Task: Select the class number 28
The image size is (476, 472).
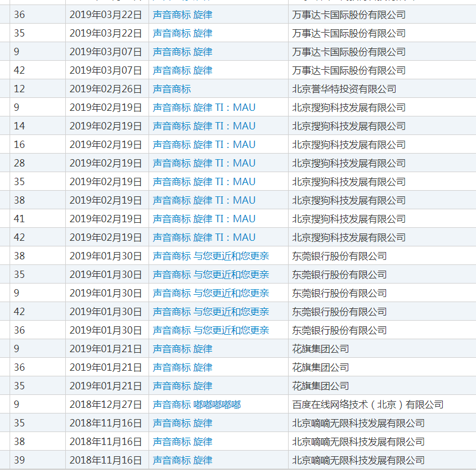Action: click(x=19, y=163)
